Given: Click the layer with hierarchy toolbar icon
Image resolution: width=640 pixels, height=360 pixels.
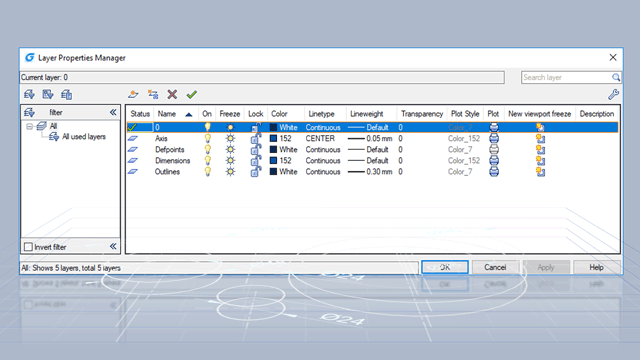Looking at the screenshot, I should coord(153,95).
